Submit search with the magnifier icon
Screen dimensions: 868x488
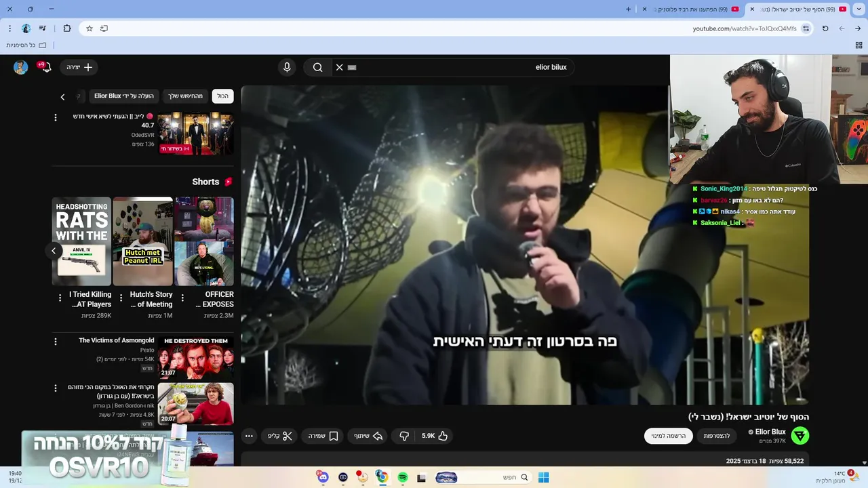click(x=317, y=67)
